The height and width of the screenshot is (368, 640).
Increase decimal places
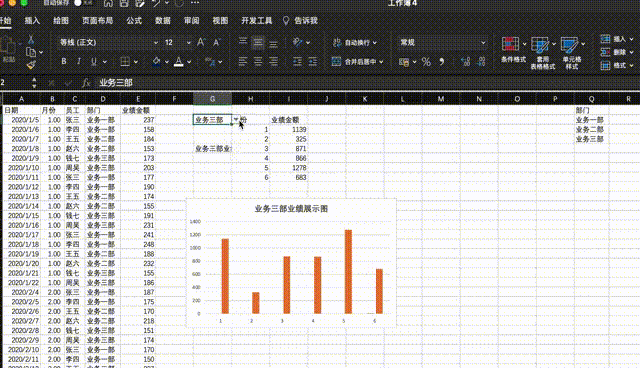(x=465, y=62)
